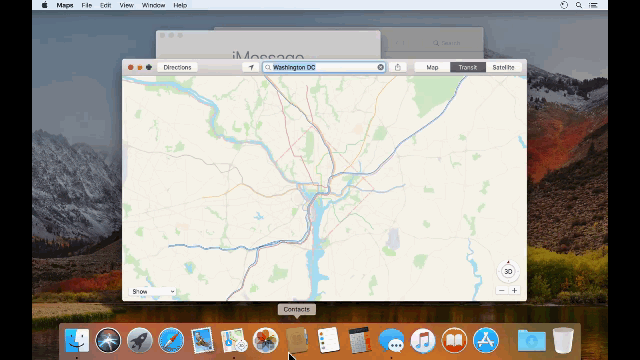This screenshot has width=640, height=360.
Task: Switch to Satellite imagery view
Action: coord(503,67)
